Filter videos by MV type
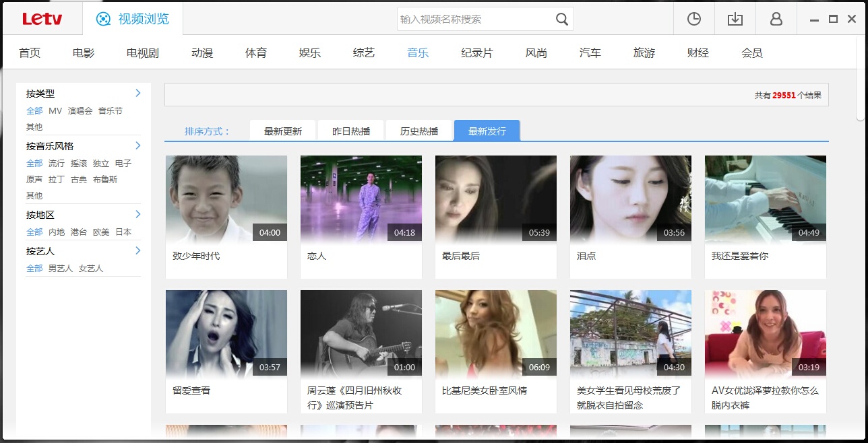868x443 pixels. (57, 110)
